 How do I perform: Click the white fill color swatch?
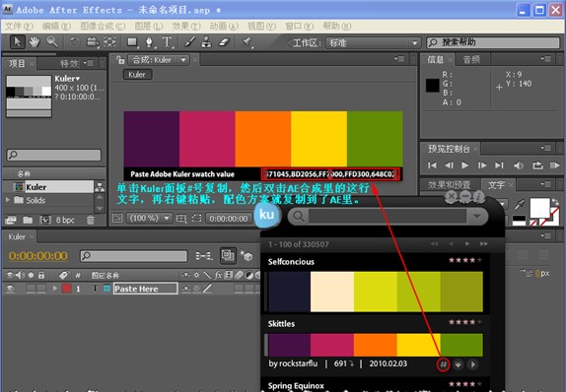[x=539, y=208]
